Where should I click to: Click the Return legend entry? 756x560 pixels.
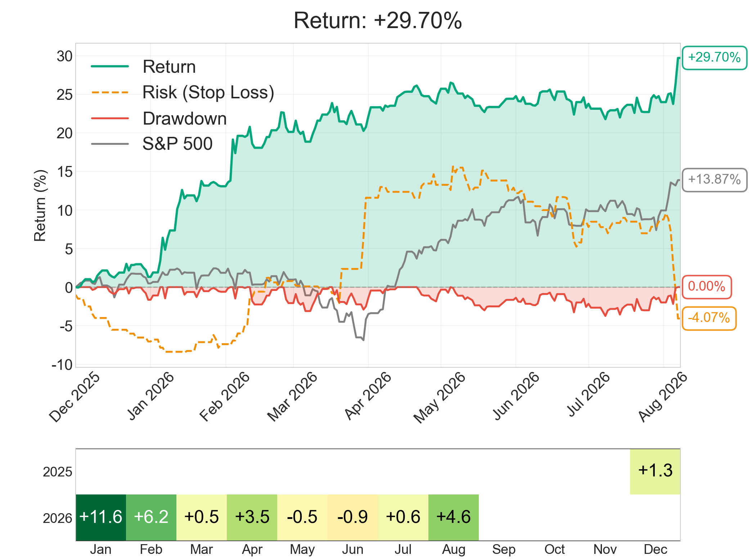(143, 67)
